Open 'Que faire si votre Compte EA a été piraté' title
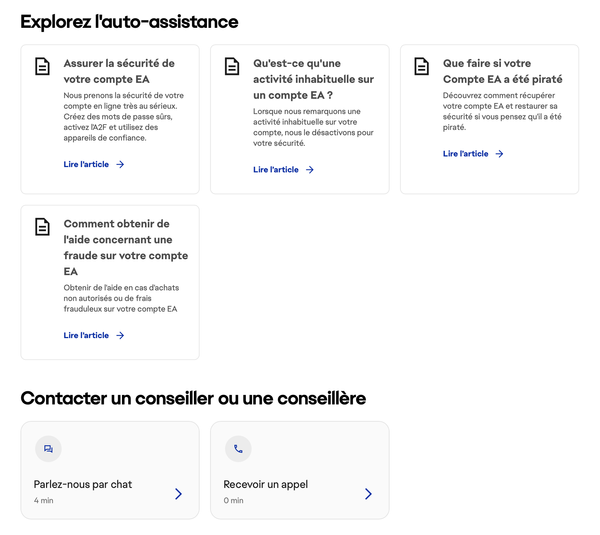 502,70
